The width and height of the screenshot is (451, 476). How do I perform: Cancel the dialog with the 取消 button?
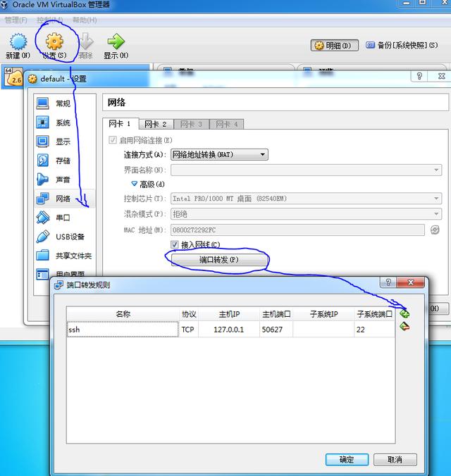tap(395, 460)
